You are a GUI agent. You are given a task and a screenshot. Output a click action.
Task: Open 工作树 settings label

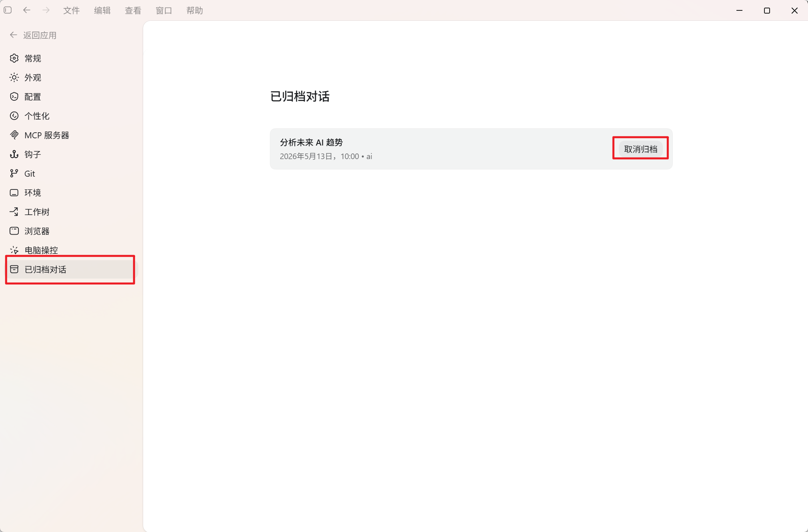[37, 212]
